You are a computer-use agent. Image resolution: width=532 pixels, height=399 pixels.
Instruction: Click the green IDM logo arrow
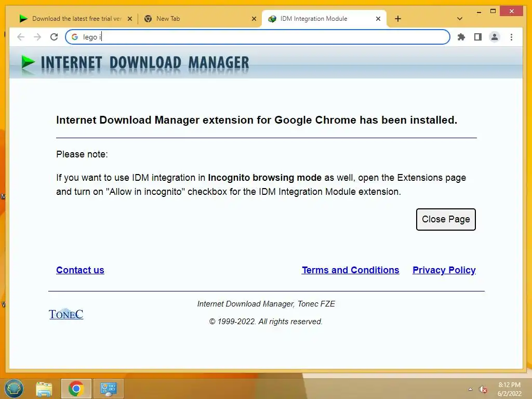(28, 63)
